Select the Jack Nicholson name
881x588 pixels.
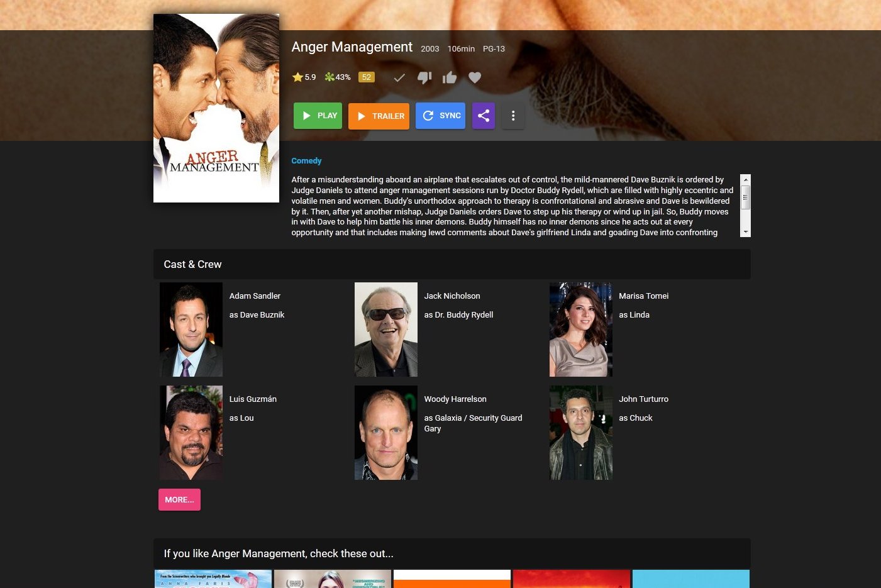point(452,296)
